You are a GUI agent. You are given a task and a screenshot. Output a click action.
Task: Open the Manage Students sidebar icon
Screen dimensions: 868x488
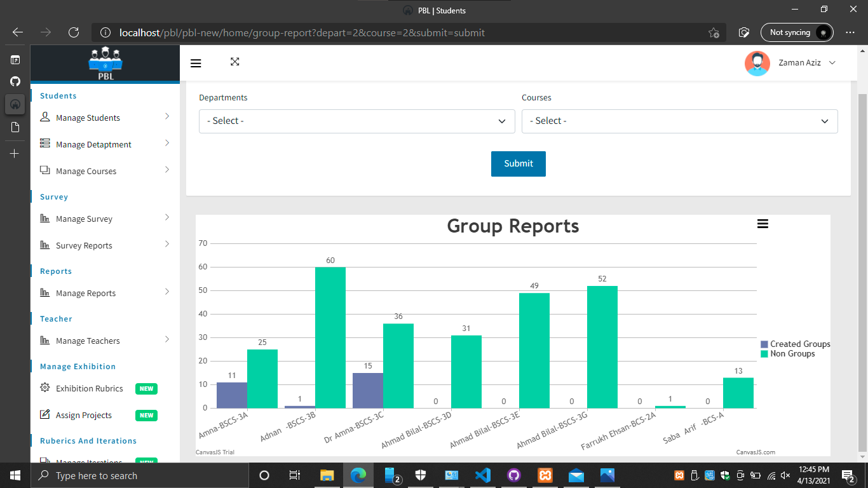click(44, 118)
